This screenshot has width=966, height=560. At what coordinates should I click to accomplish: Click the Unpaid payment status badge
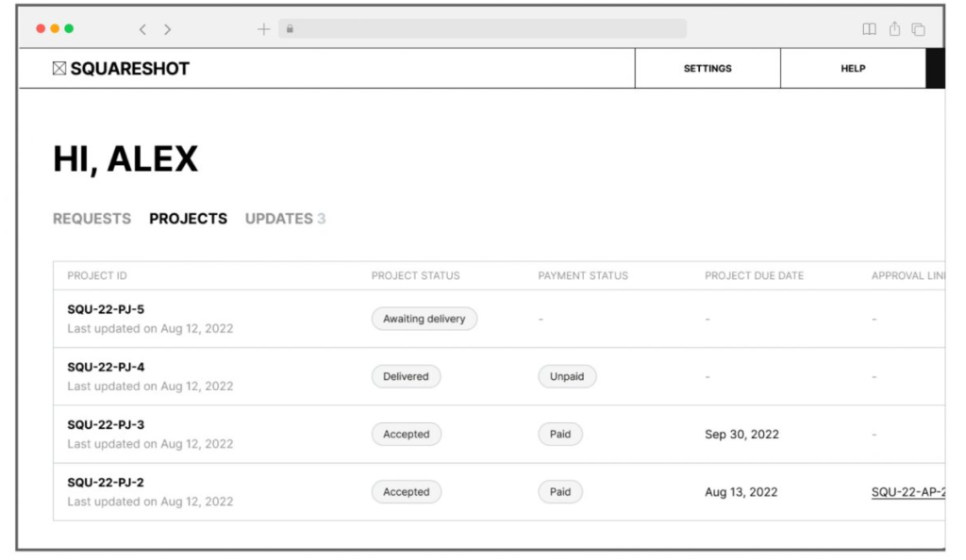click(567, 376)
